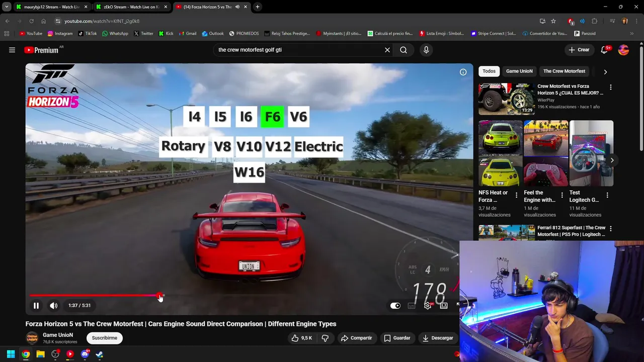Bookmark this page with the star
Image resolution: width=644 pixels, height=362 pixels.
(x=553, y=21)
